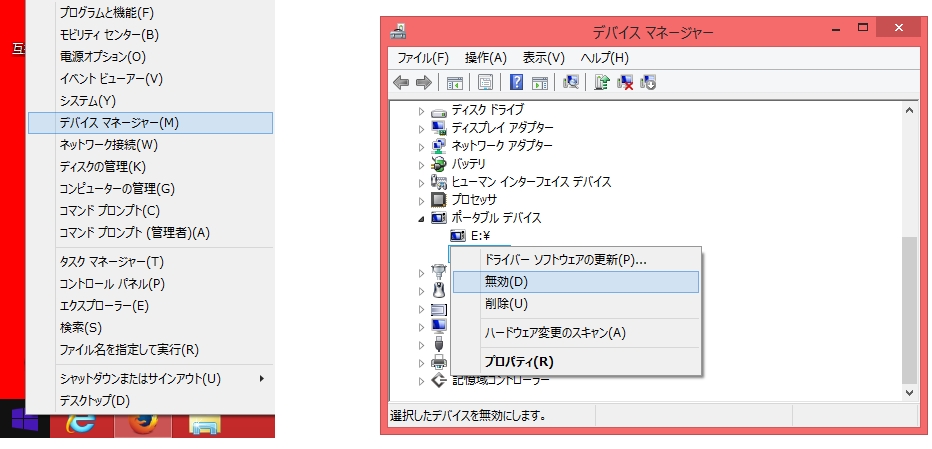Choose 無効(D) in the context menu
The image size is (932, 449).
coord(575,282)
